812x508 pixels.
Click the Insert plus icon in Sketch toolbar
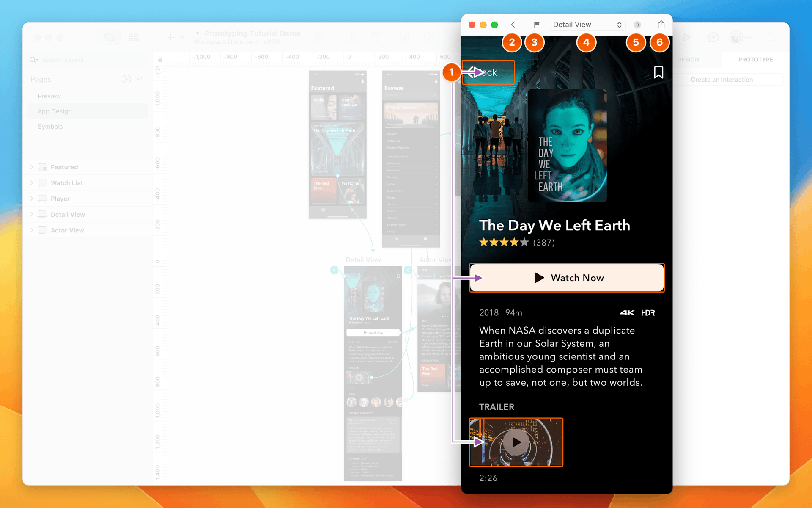click(170, 37)
